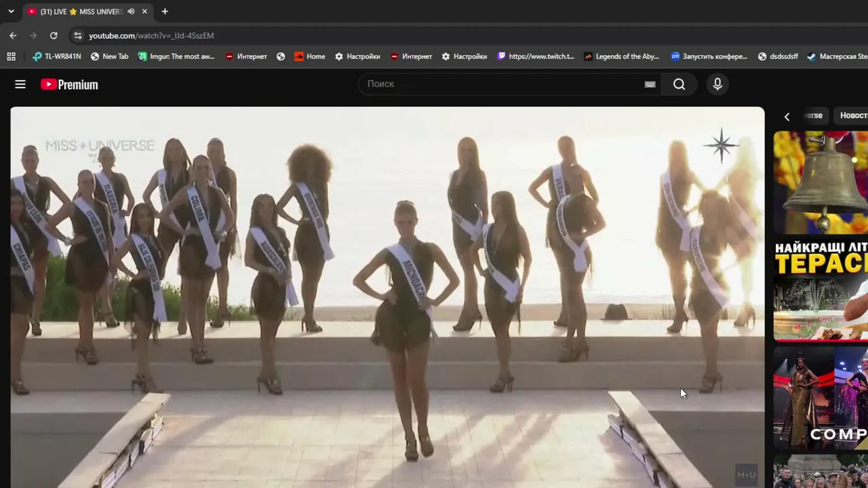Open the Home bookmark
868x488 pixels.
[x=310, y=56]
